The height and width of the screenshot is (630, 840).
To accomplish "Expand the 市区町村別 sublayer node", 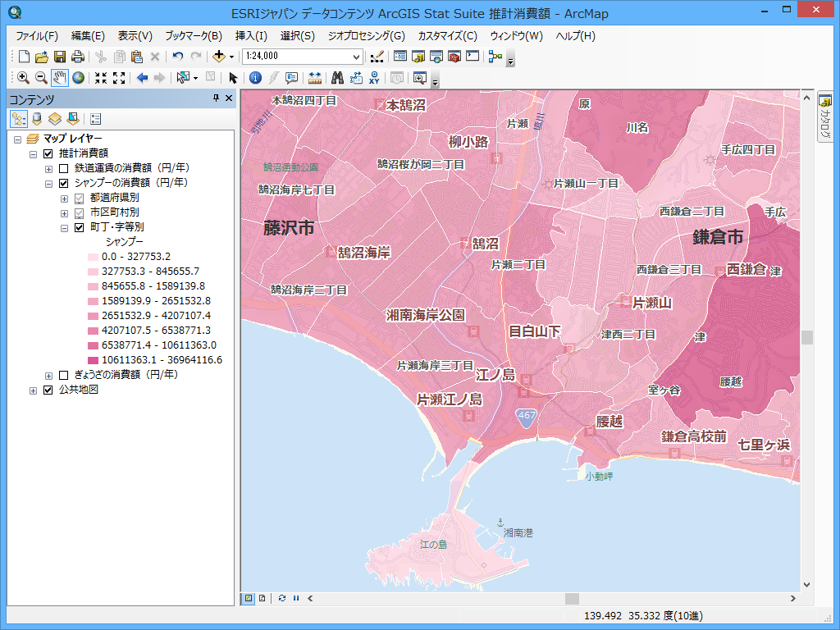I will pos(64,213).
